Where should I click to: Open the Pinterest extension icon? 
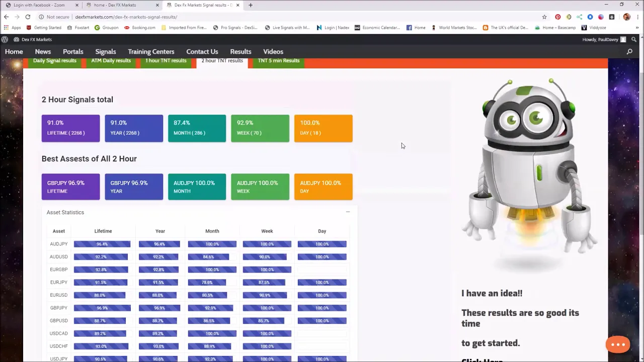click(557, 17)
